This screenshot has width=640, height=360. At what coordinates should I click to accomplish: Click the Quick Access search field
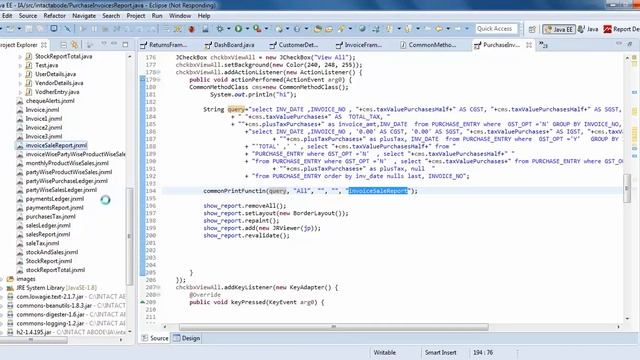(496, 29)
